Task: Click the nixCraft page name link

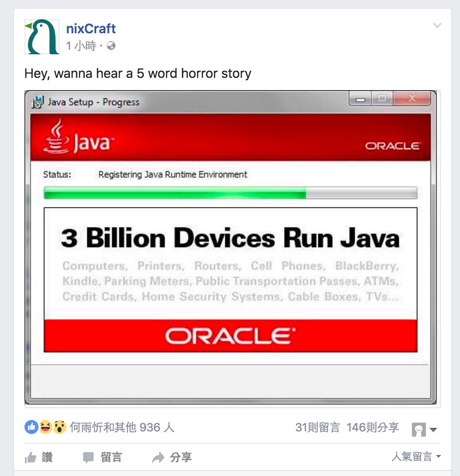Action: click(91, 29)
